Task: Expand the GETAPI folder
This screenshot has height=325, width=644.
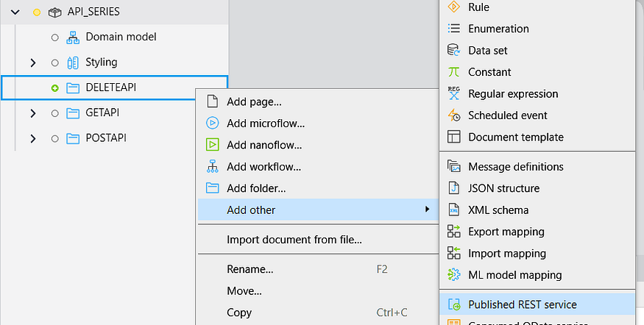Action: click(33, 113)
